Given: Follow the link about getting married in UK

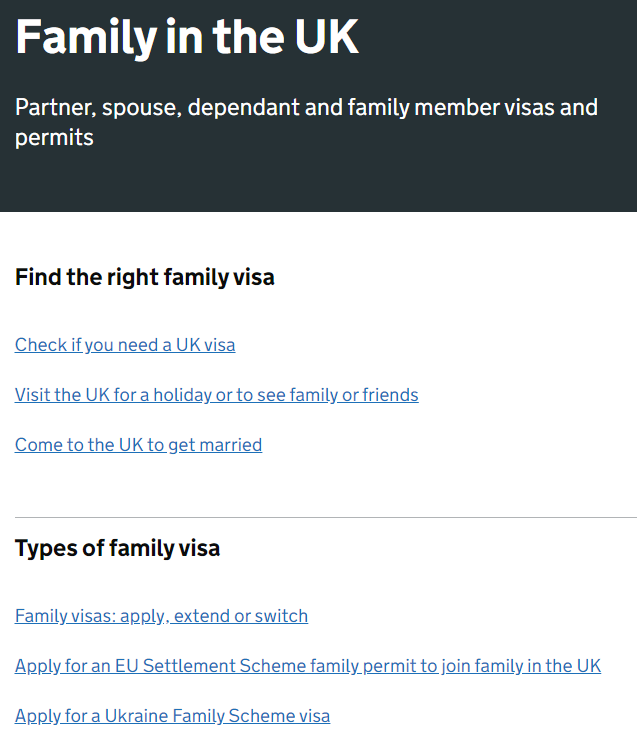Looking at the screenshot, I should (x=138, y=445).
